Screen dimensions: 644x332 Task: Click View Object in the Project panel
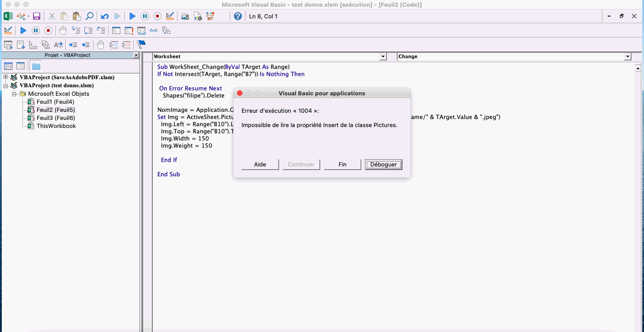pos(21,66)
